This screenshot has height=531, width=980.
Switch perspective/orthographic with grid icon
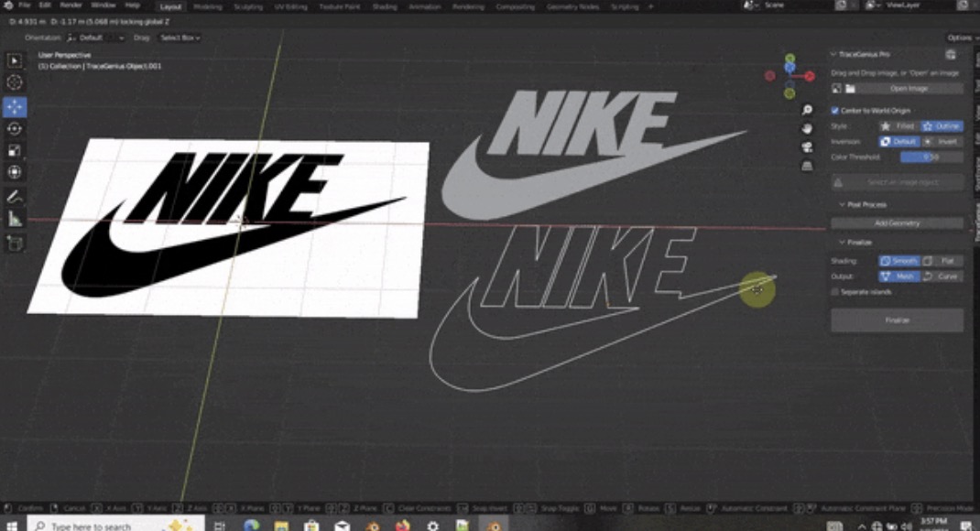coord(807,167)
